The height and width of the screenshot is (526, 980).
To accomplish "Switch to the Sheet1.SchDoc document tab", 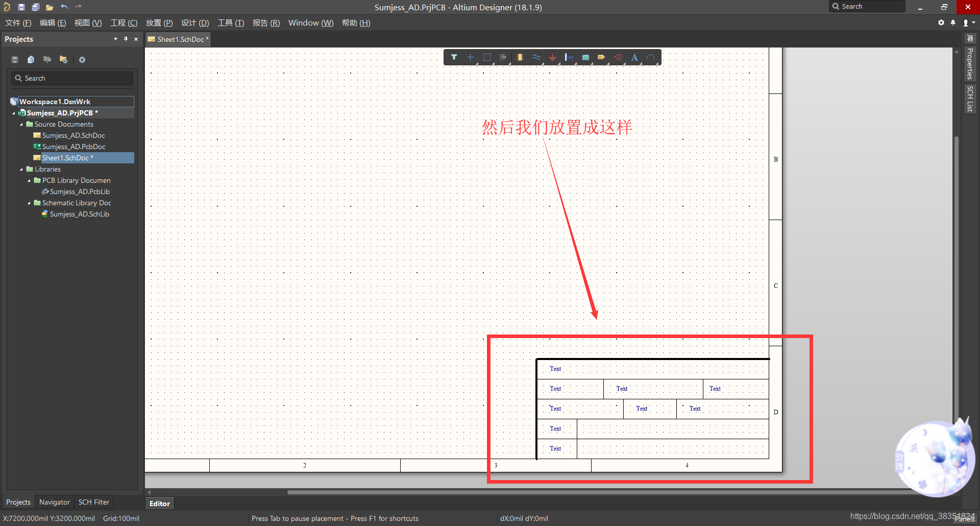I will [x=178, y=39].
